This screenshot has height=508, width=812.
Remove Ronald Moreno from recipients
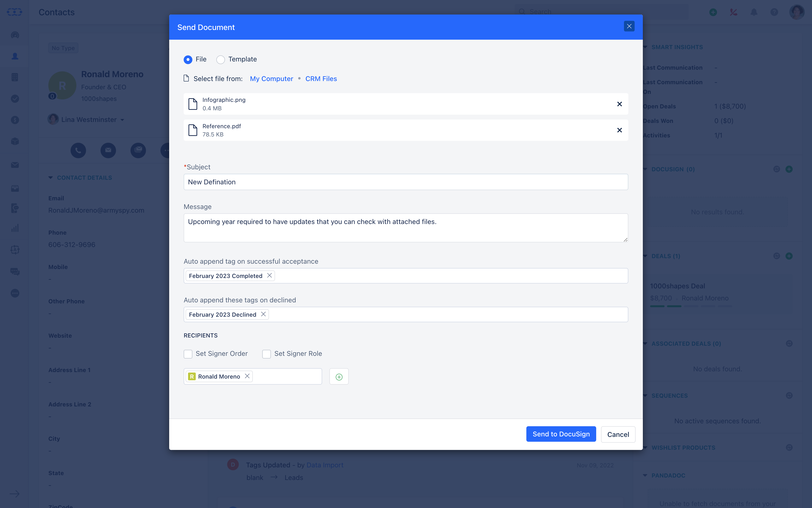click(247, 376)
